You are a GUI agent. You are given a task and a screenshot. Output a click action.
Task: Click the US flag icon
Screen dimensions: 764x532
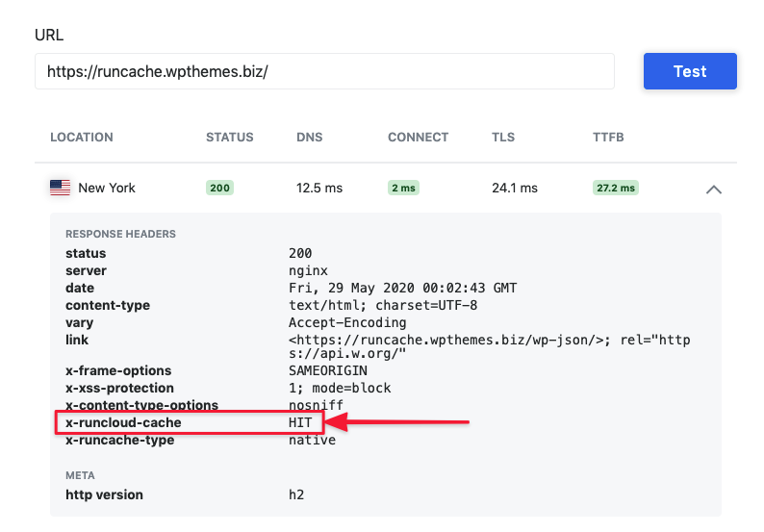tap(60, 188)
